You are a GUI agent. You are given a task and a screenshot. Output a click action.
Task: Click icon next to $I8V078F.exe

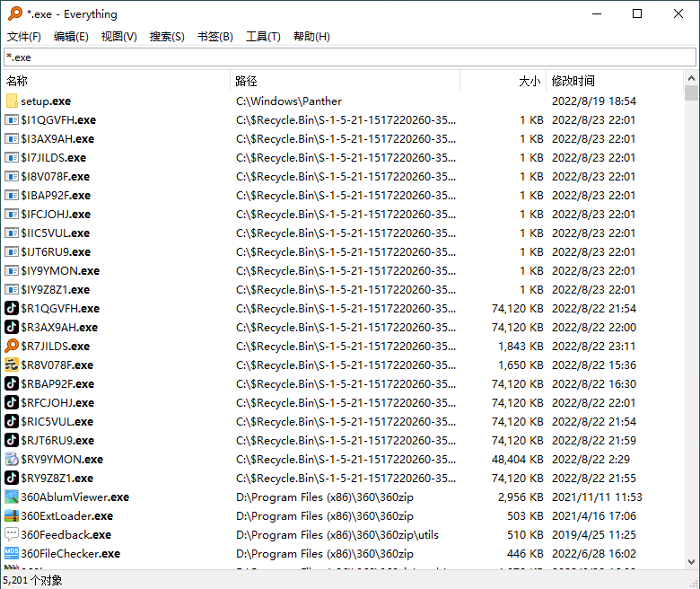click(x=12, y=176)
